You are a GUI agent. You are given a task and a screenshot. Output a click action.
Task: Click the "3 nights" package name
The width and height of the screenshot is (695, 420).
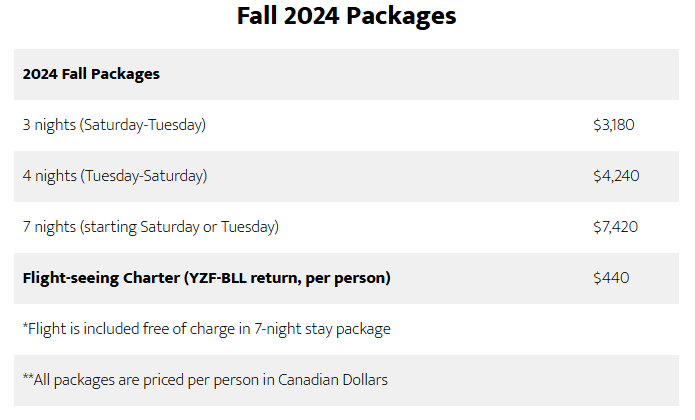tap(49, 125)
